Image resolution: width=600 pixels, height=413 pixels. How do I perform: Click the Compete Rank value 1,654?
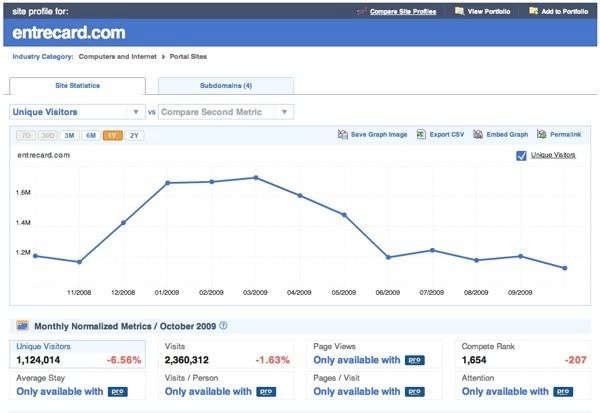pos(474,360)
